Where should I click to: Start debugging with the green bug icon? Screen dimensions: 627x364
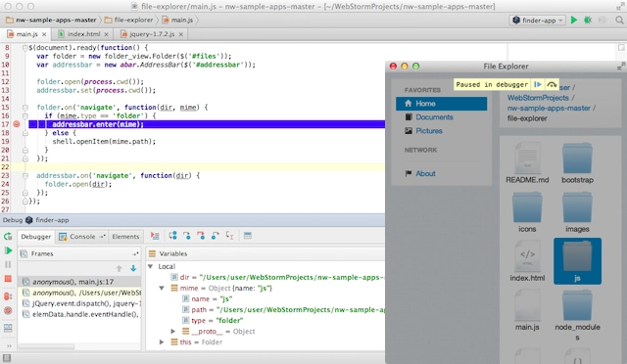pyautogui.click(x=588, y=20)
